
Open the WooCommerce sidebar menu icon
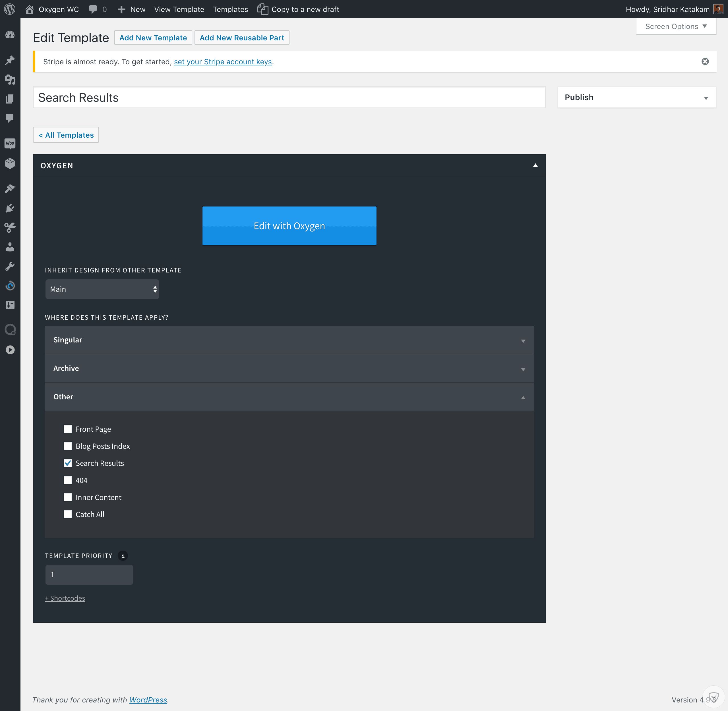point(10,143)
